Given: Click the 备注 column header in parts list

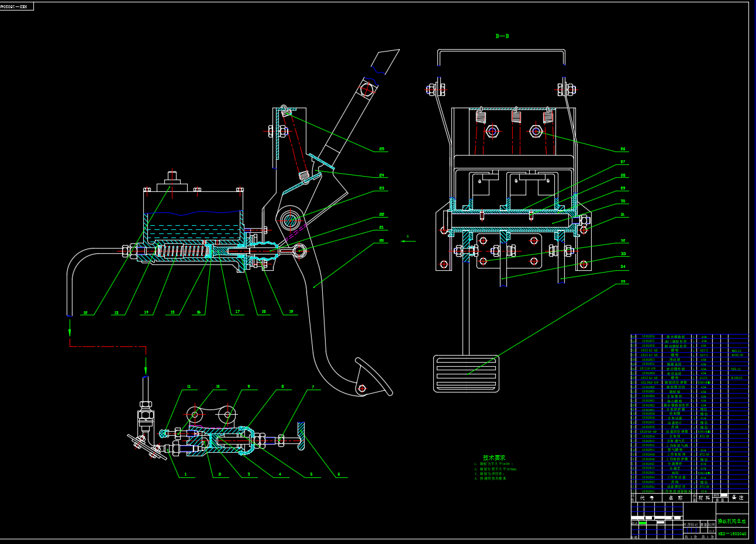Looking at the screenshot, I should pyautogui.click(x=738, y=498).
